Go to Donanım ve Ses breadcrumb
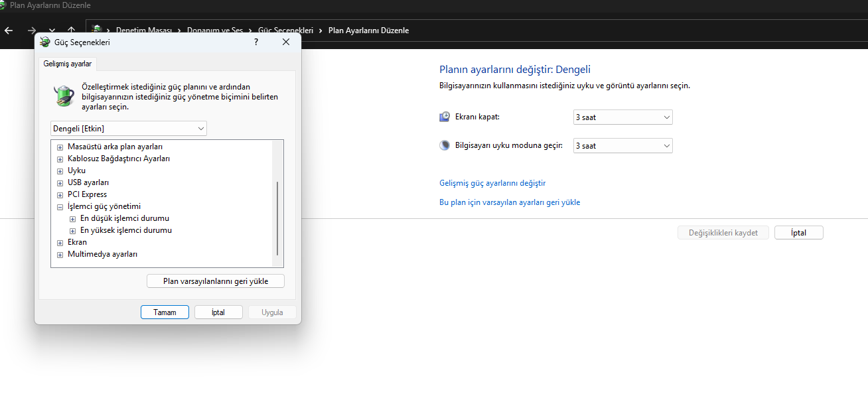868x402 pixels. 215,31
